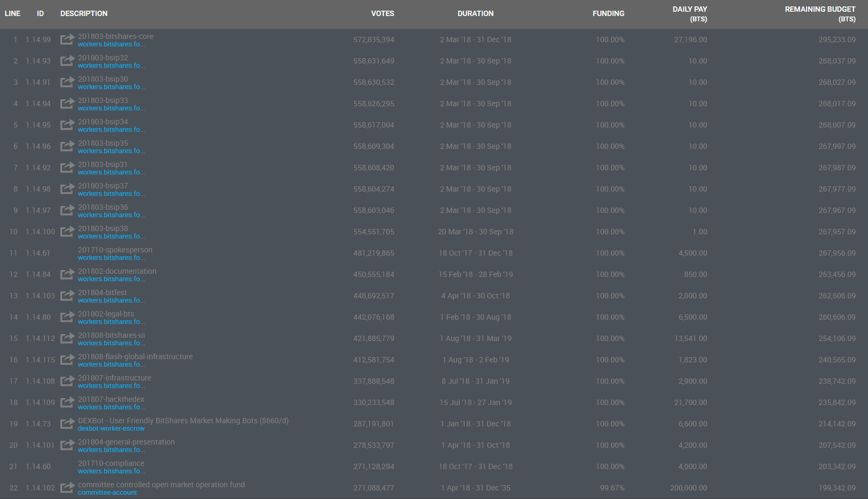Sort by FUNDING column header
The image size is (868, 499).
coord(608,13)
